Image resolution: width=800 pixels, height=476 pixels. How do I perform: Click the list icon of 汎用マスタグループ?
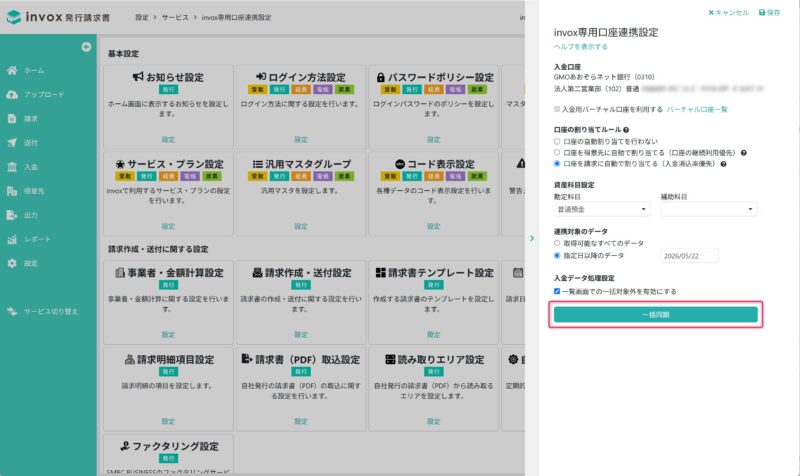pos(258,164)
